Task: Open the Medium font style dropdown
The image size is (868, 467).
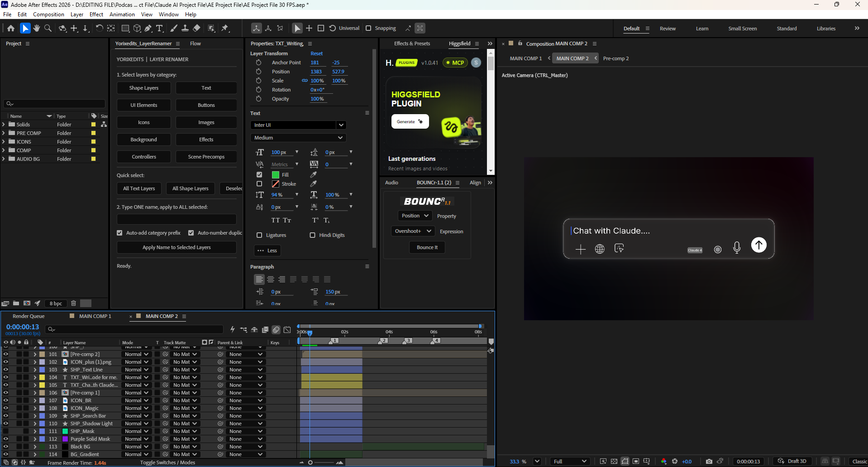Action: [x=298, y=138]
